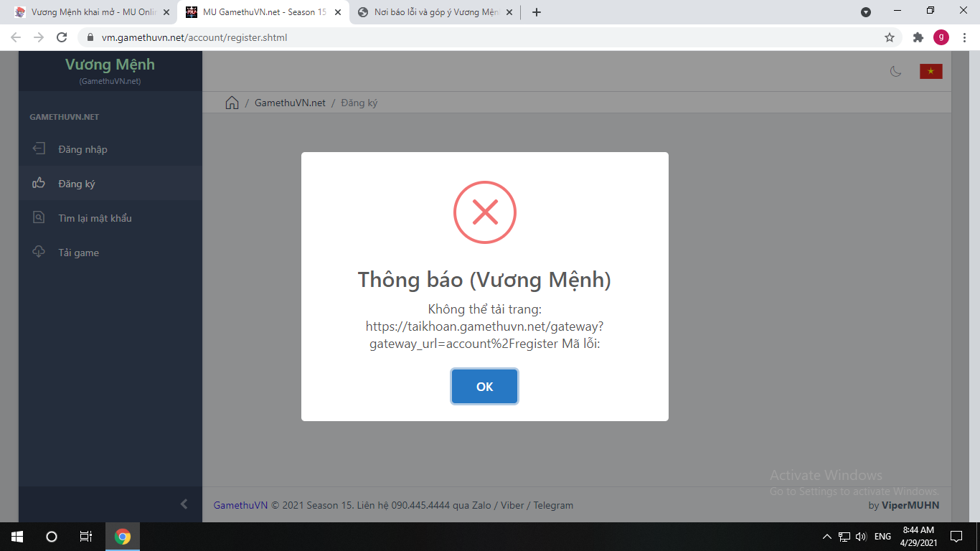Open the GamethuVN footer link
980x551 pixels.
[240, 505]
